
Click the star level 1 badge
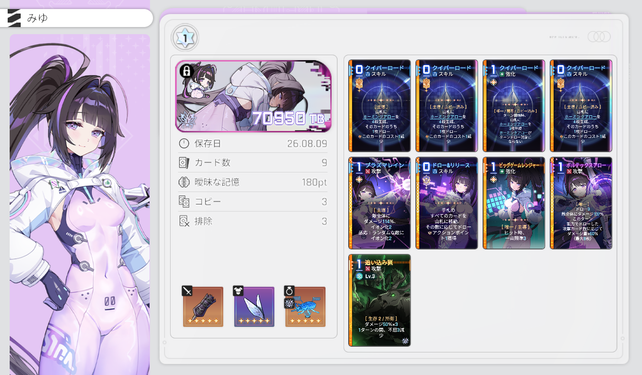[185, 38]
